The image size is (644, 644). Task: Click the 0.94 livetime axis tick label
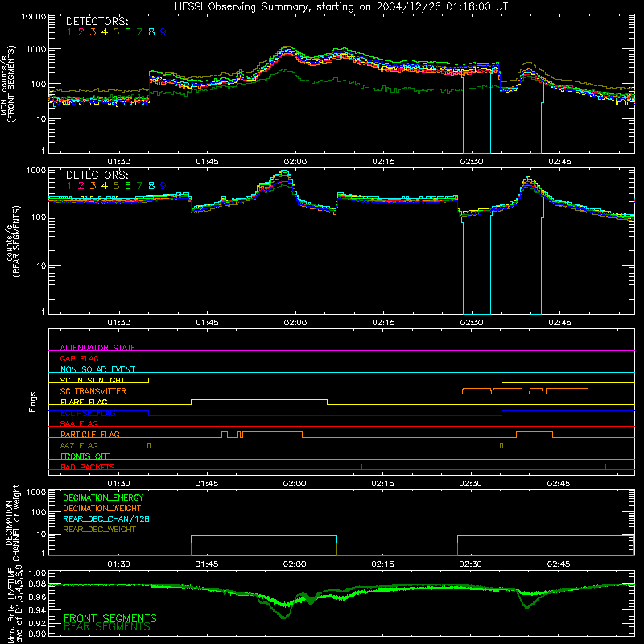[37, 610]
